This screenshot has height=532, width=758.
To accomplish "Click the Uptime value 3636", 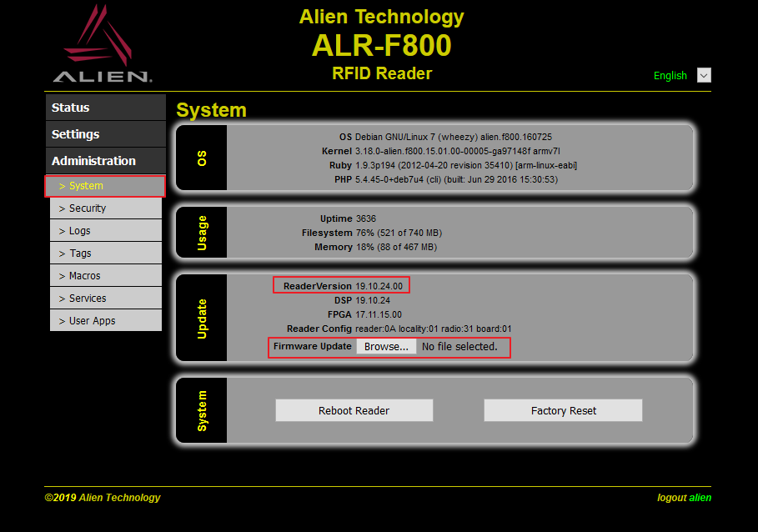I will (x=366, y=219).
